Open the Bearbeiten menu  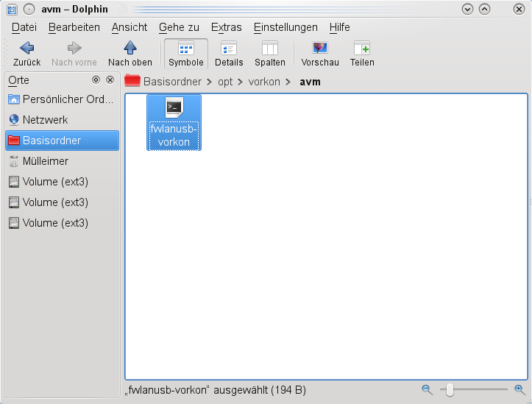pyautogui.click(x=74, y=27)
